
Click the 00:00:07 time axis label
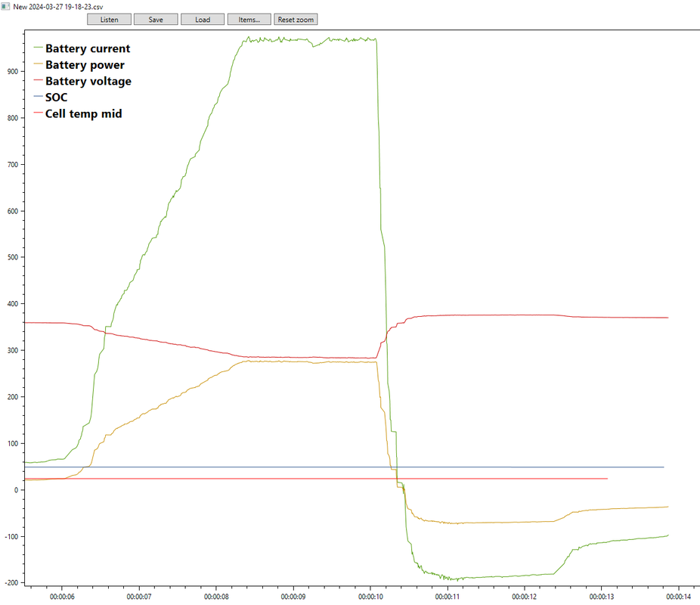tap(139, 597)
